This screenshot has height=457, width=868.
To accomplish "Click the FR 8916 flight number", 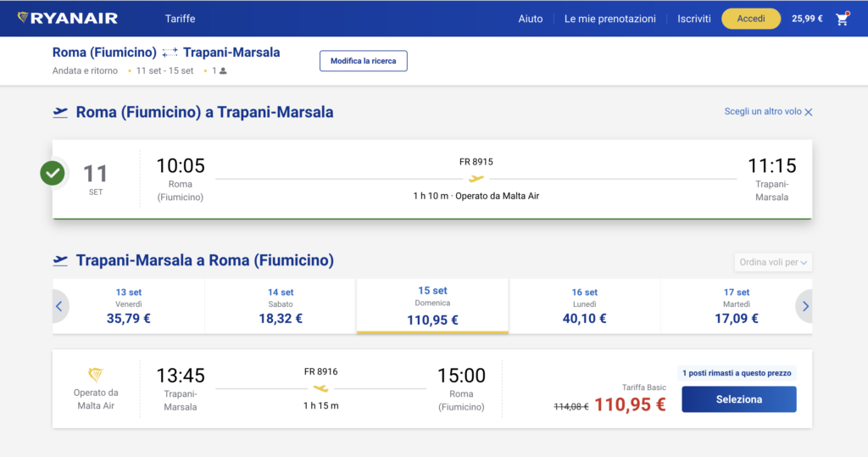I will (320, 371).
